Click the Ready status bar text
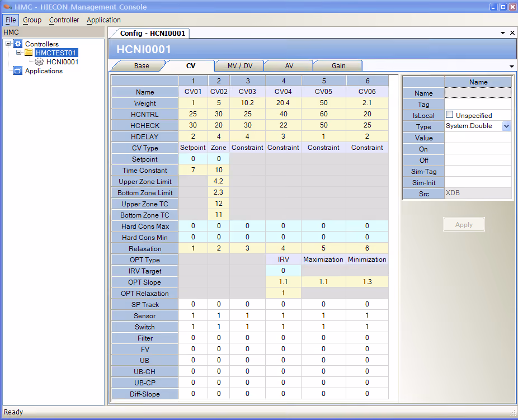This screenshot has width=518, height=420. (x=13, y=412)
